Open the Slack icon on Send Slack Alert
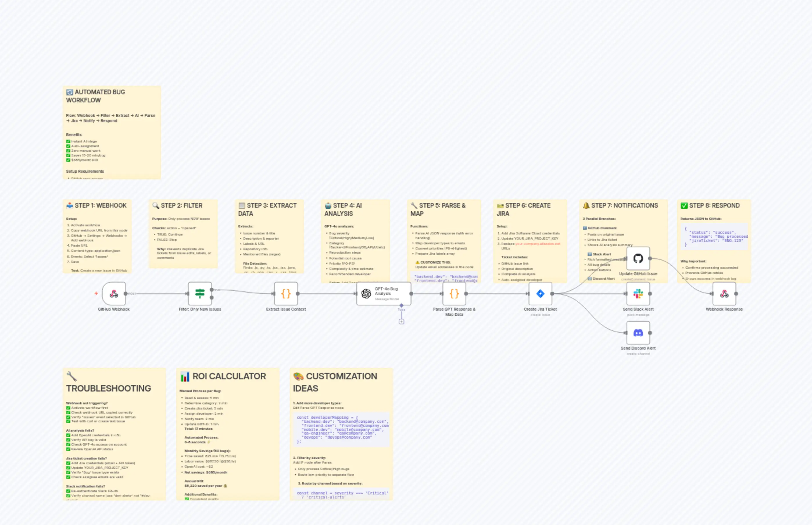 pos(638,293)
